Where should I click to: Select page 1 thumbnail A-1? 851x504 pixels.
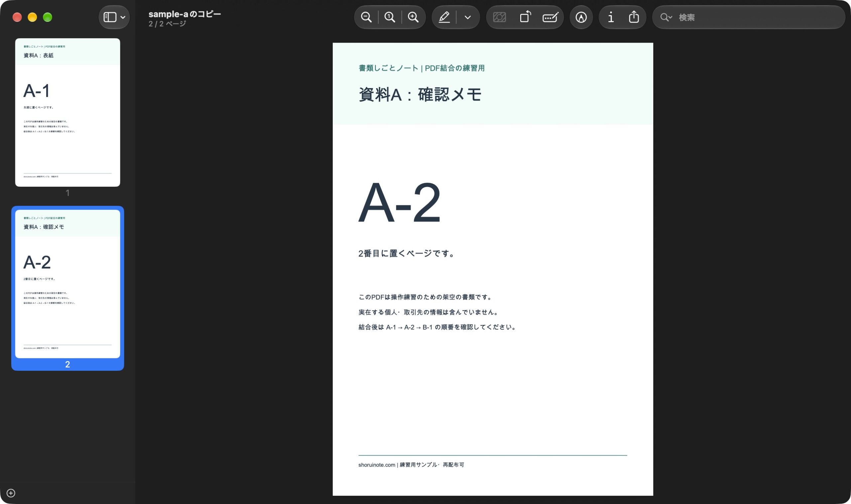point(67,112)
